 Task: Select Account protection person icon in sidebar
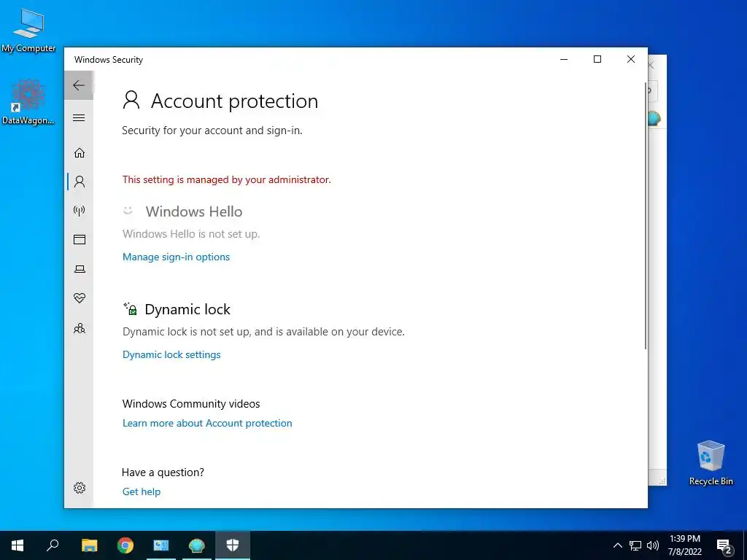pyautogui.click(x=79, y=182)
